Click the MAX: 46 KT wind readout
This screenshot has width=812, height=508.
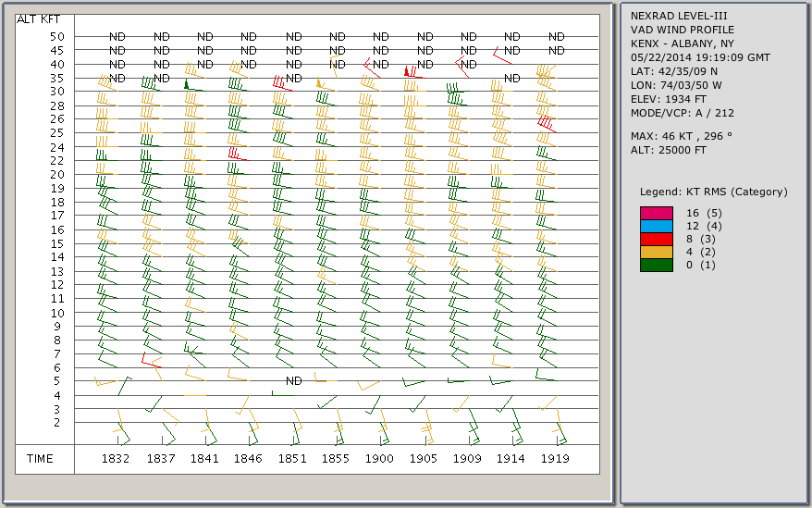[681, 136]
